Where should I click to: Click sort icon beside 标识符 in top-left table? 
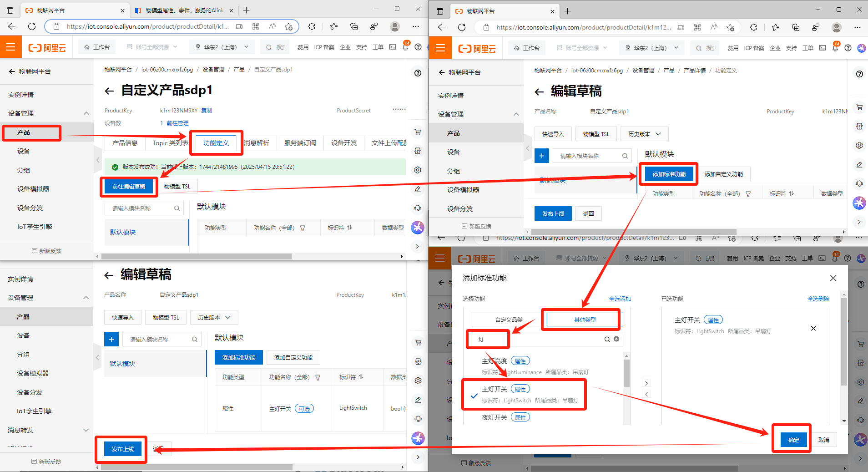[x=349, y=228]
